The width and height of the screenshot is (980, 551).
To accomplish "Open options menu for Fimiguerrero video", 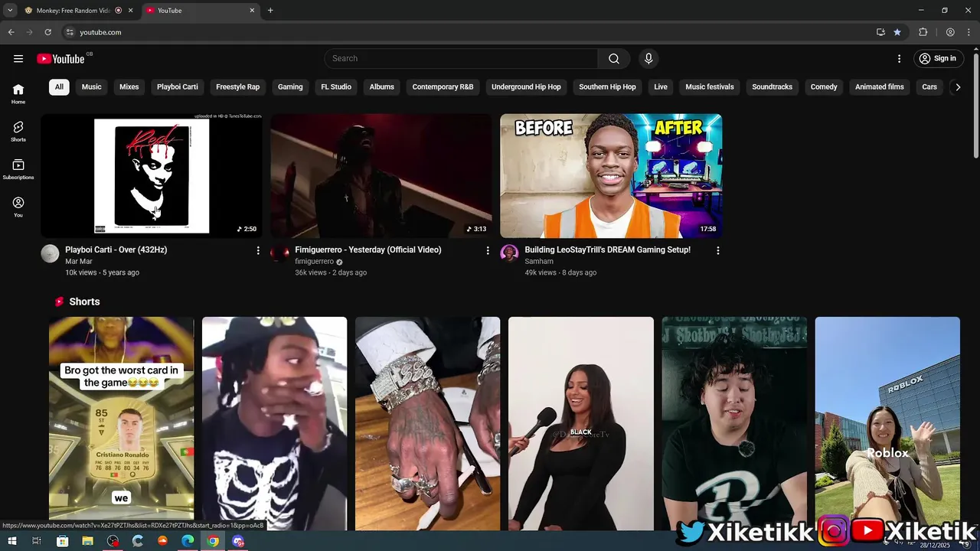I will [x=488, y=251].
